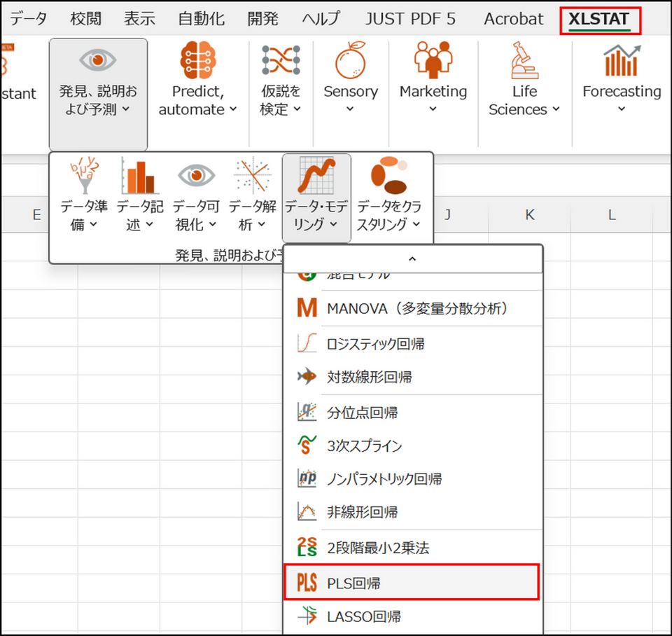Open the データ可視化 eye icon menu
Image resolution: width=672 pixels, height=636 pixels.
tap(196, 177)
